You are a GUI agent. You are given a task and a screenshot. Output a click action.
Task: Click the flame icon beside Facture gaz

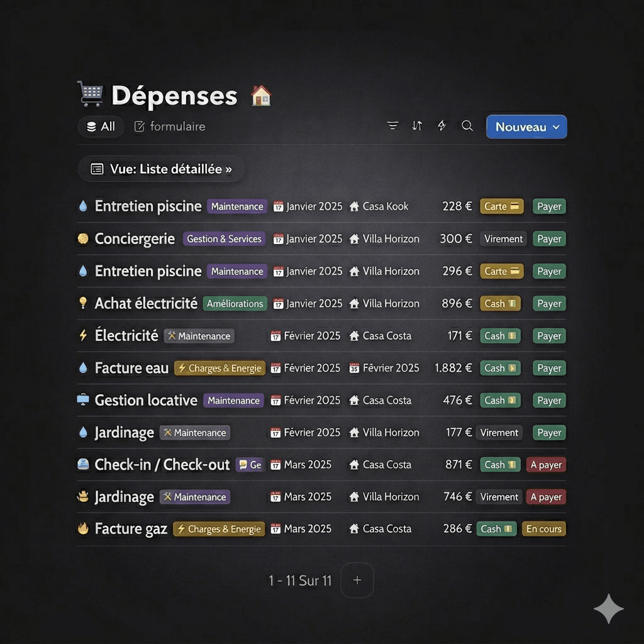pyautogui.click(x=83, y=529)
